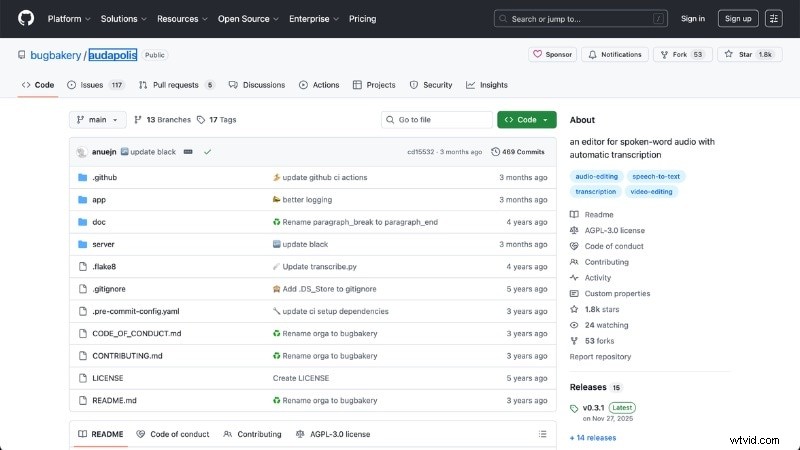Viewport: 800px width, 450px height.
Task: Expand the main branch dropdown
Action: click(x=97, y=120)
